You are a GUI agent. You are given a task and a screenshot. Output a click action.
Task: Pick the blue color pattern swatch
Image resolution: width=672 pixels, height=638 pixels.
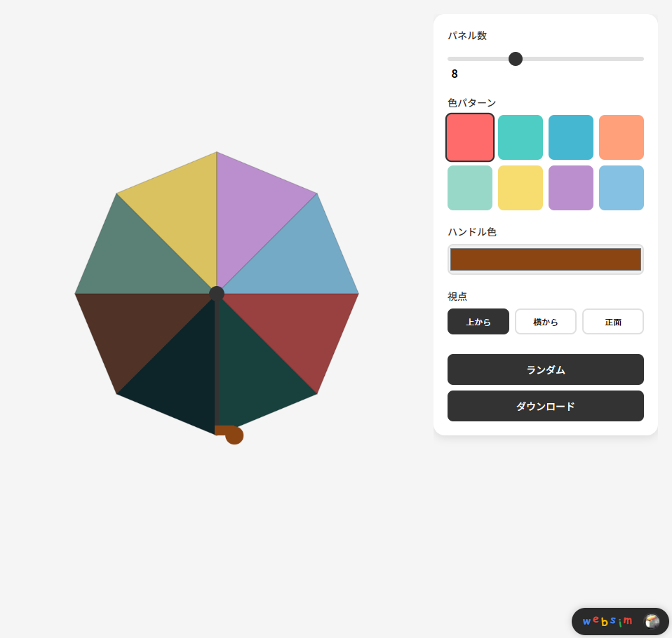click(571, 137)
